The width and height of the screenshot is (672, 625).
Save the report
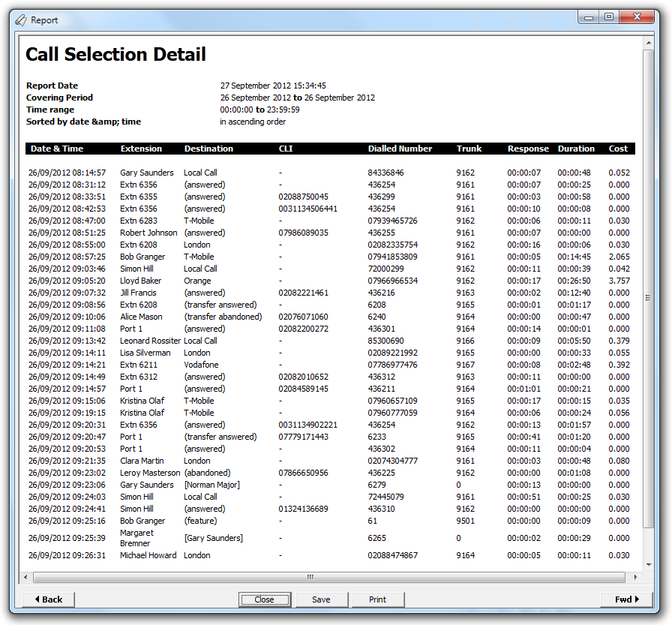(321, 599)
